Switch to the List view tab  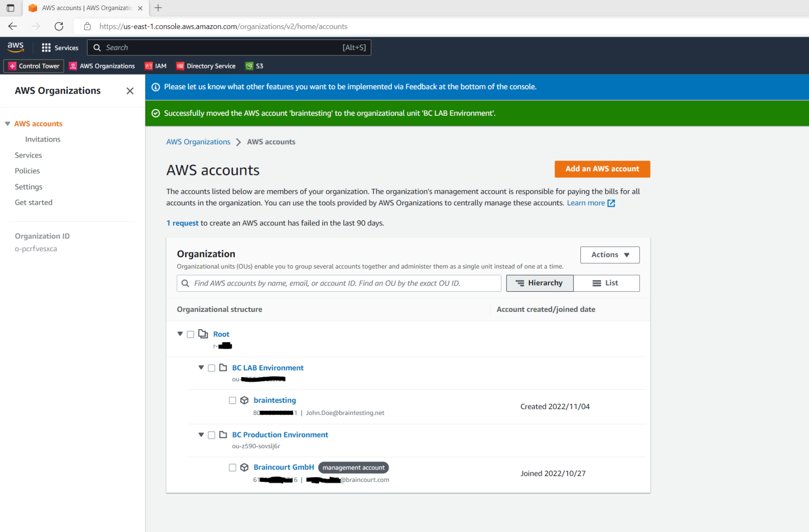(x=606, y=283)
